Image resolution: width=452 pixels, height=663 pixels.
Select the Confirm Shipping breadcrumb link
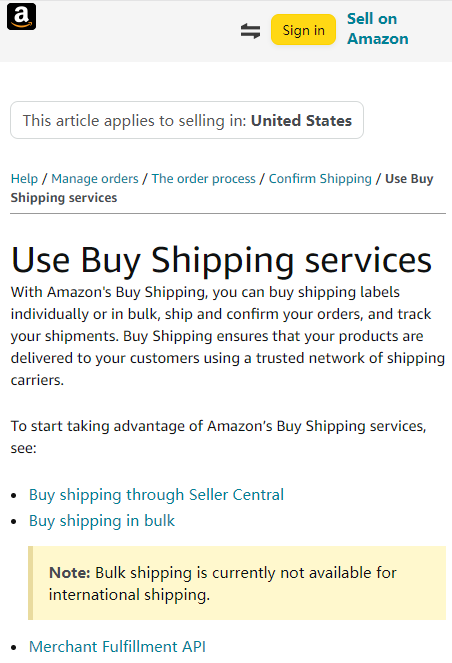320,178
